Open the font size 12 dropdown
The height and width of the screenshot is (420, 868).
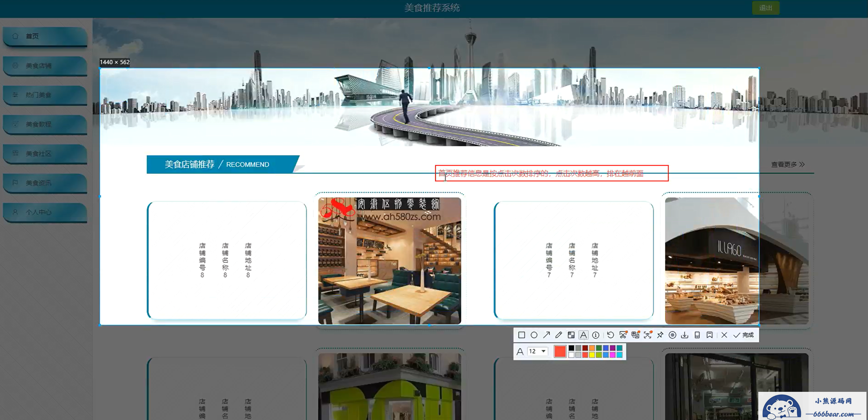(x=538, y=351)
